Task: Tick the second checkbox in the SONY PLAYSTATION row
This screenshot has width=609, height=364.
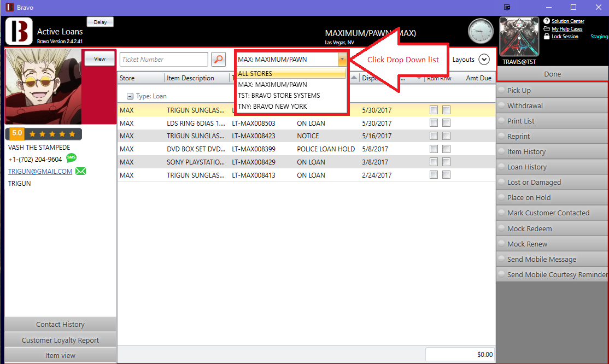Action: [x=446, y=162]
